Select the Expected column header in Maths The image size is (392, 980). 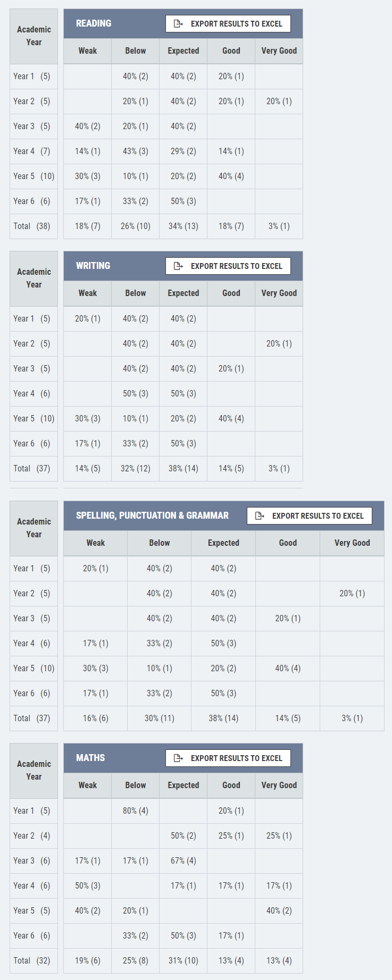pyautogui.click(x=184, y=785)
